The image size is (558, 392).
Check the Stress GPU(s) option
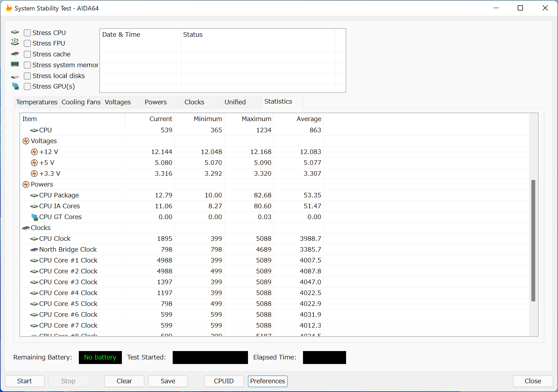pyautogui.click(x=27, y=86)
